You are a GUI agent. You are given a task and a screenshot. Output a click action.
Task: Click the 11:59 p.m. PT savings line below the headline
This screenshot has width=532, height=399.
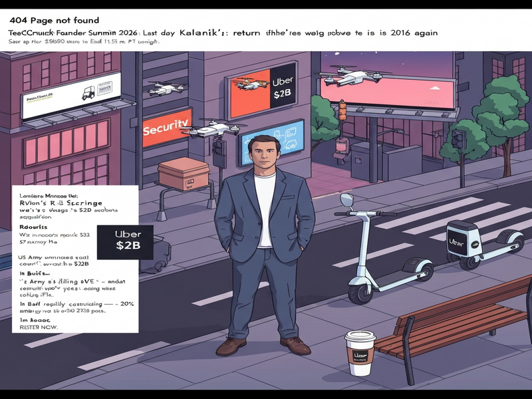click(x=84, y=42)
